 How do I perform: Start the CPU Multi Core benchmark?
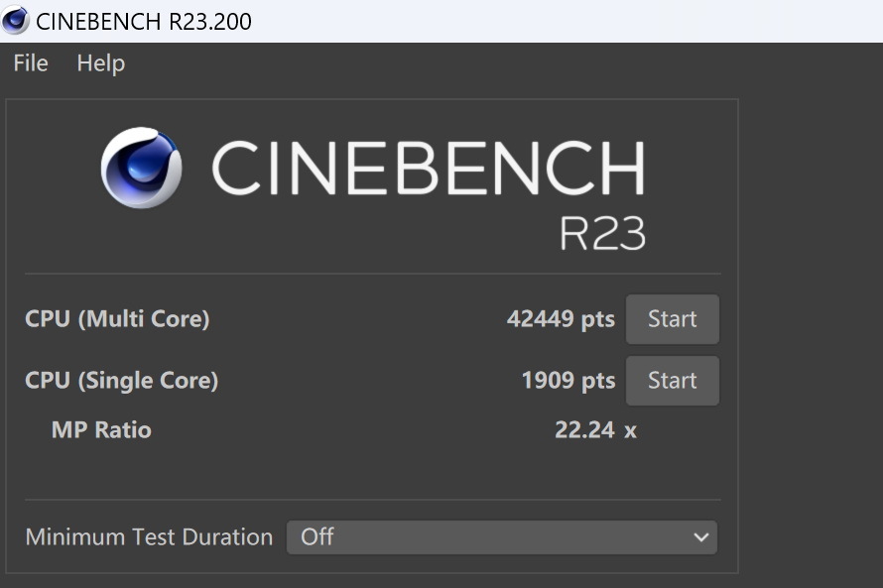pyautogui.click(x=672, y=319)
